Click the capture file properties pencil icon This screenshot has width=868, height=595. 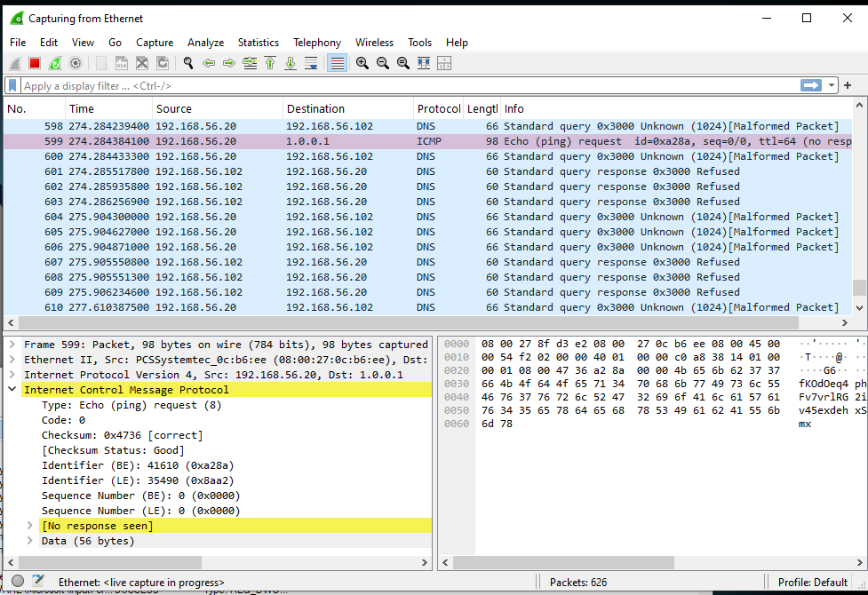pyautogui.click(x=38, y=581)
